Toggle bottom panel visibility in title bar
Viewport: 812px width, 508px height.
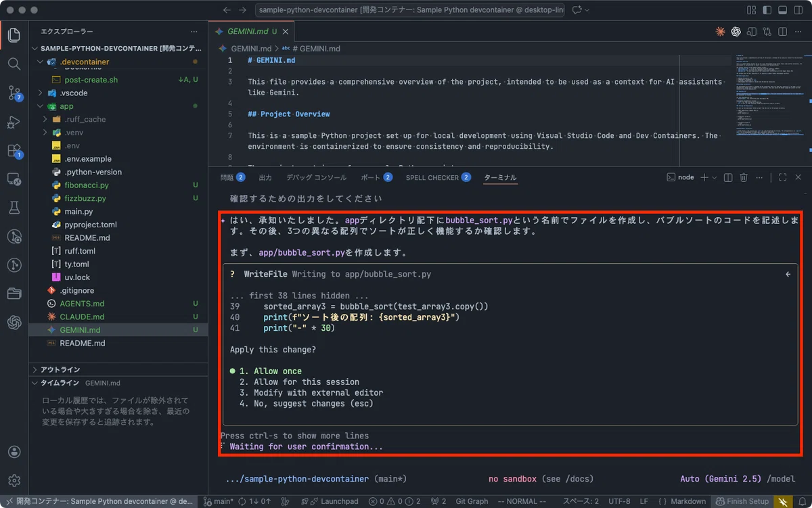(783, 10)
